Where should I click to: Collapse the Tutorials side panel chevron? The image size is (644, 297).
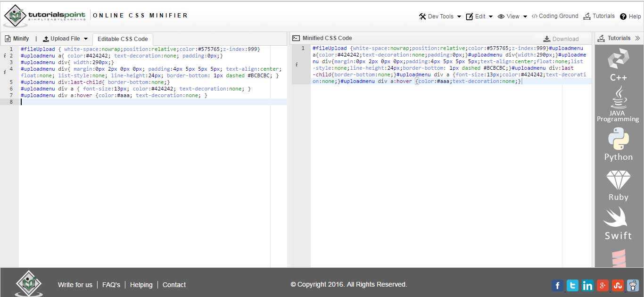[x=637, y=38]
